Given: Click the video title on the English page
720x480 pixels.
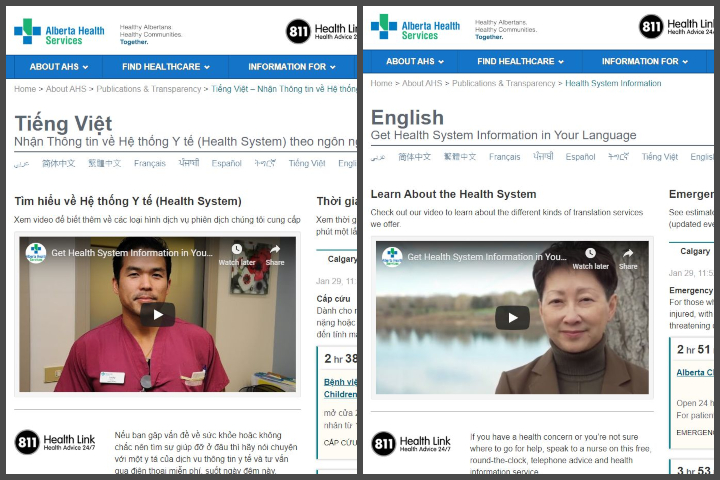Looking at the screenshot, I should 487,257.
